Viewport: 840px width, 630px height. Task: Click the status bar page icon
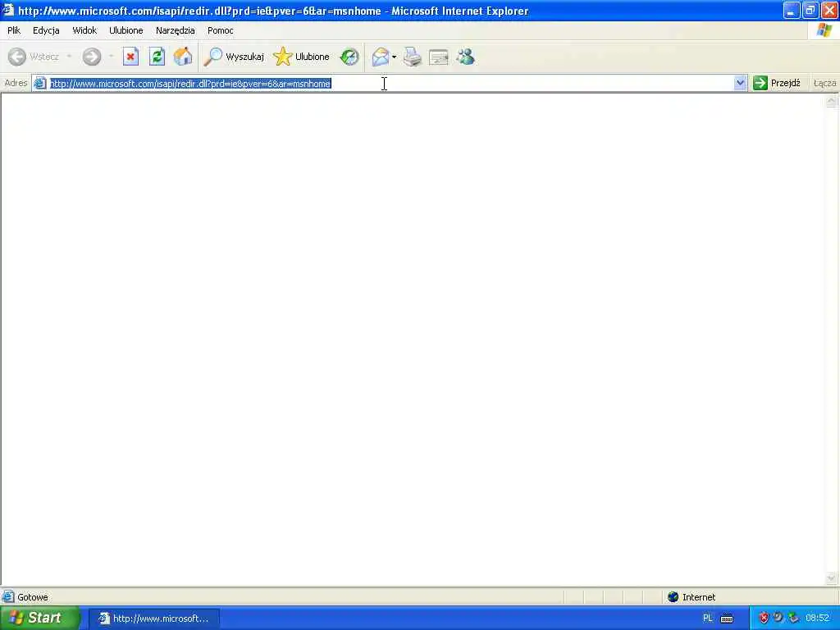tap(8, 597)
